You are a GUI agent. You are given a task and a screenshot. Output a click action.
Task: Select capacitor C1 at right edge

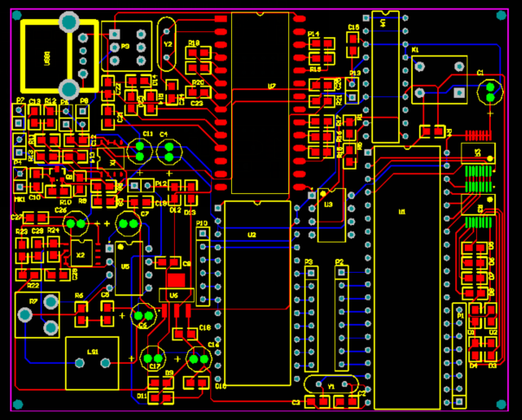click(490, 92)
